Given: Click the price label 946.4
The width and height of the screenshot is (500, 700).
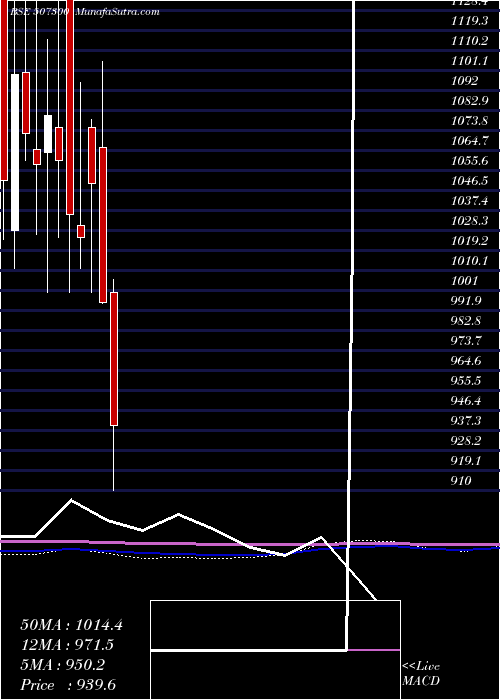Looking at the screenshot, I should [466, 400].
